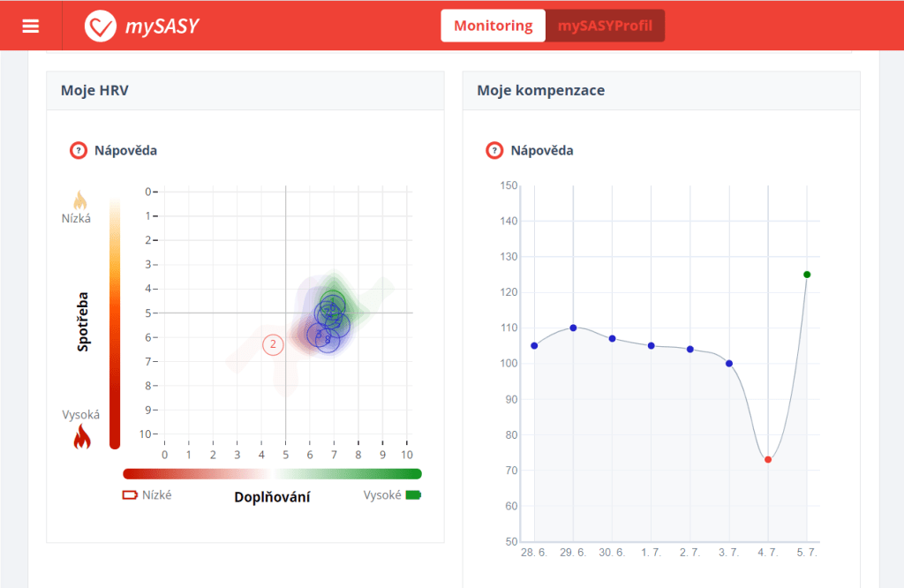The image size is (904, 588).
Task: Click the mySASY heart logo
Action: pyautogui.click(x=100, y=26)
